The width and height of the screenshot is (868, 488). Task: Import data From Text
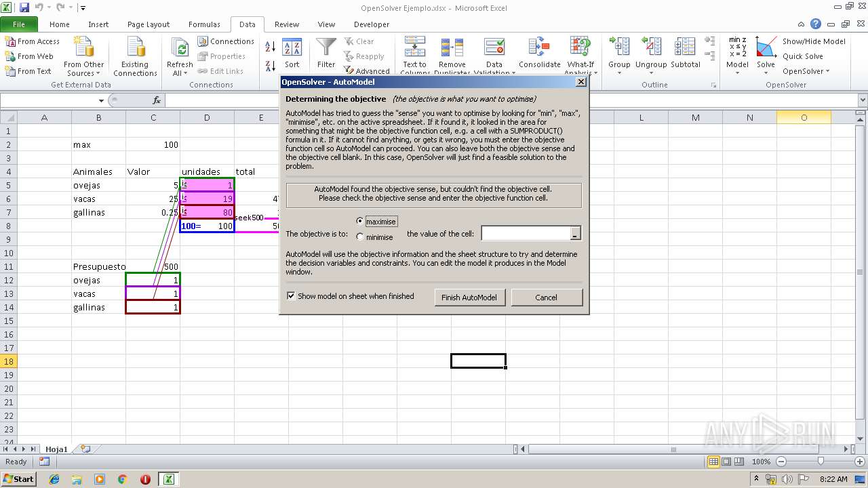[28, 71]
